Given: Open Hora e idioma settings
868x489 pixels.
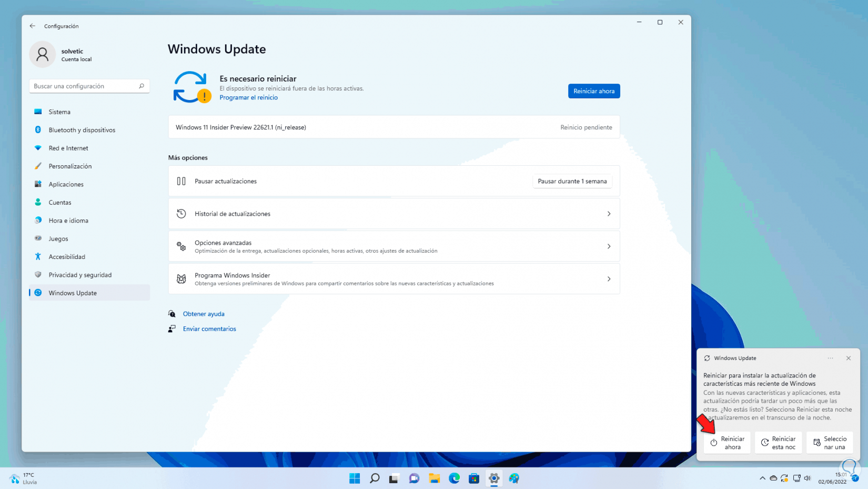Looking at the screenshot, I should pos(89,221).
